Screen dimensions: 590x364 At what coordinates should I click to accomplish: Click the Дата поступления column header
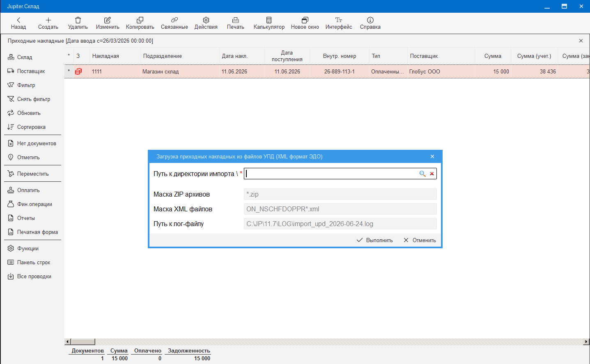287,56
